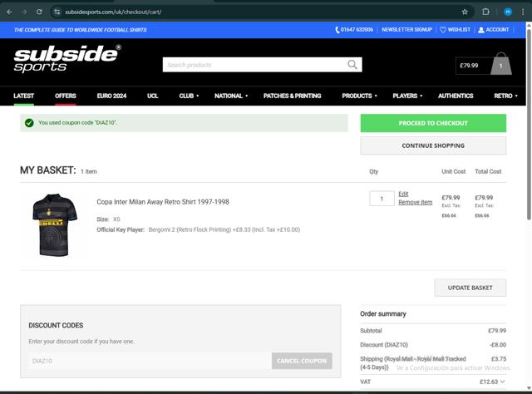Click the account person icon

pos(480,30)
